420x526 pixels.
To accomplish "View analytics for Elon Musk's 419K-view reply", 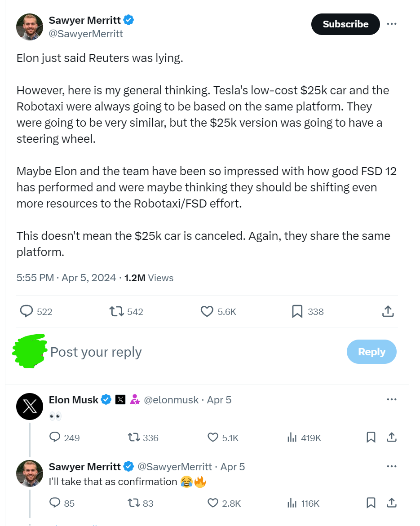I will pos(292,438).
